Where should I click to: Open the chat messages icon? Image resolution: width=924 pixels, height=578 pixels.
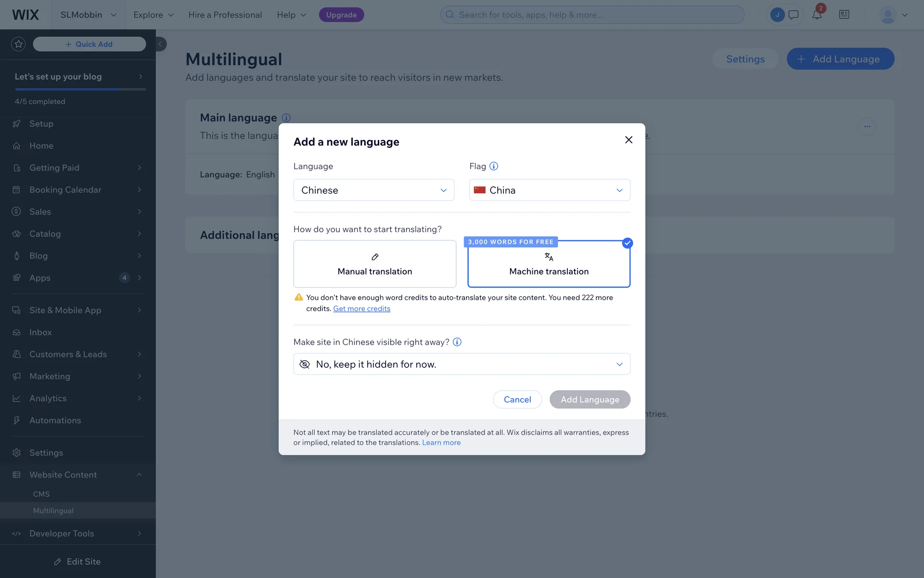click(x=794, y=15)
